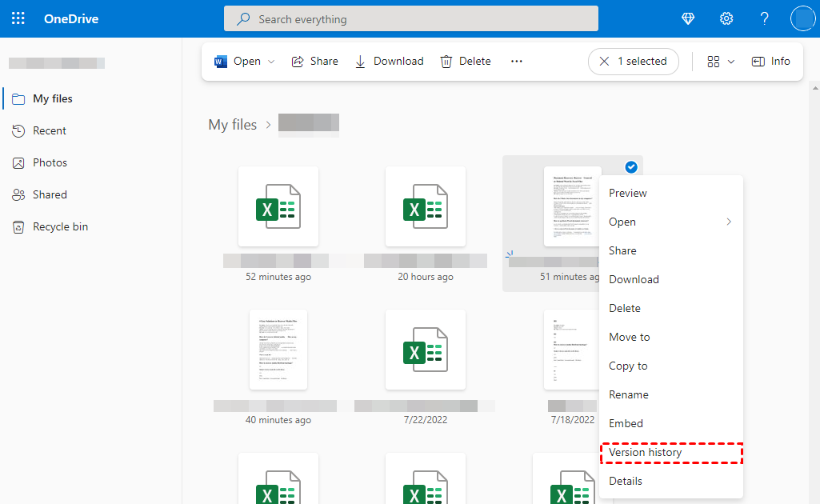
Task: Open the Info details pane button
Action: [x=771, y=61]
